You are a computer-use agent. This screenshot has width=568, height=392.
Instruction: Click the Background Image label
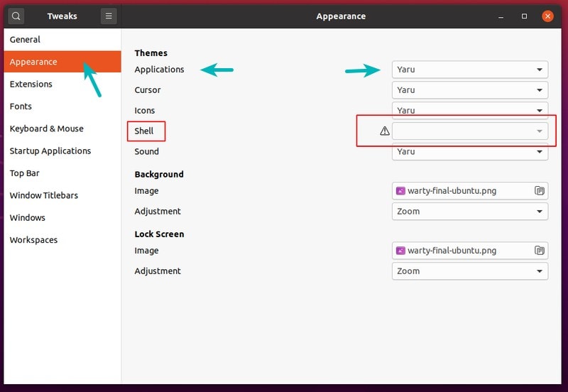tap(146, 191)
